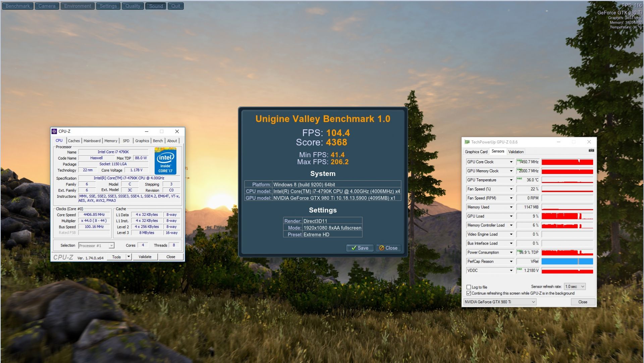Viewport: 644px width, 363px height.
Task: Click the PerfCap Reason blue graph
Action: 567,262
